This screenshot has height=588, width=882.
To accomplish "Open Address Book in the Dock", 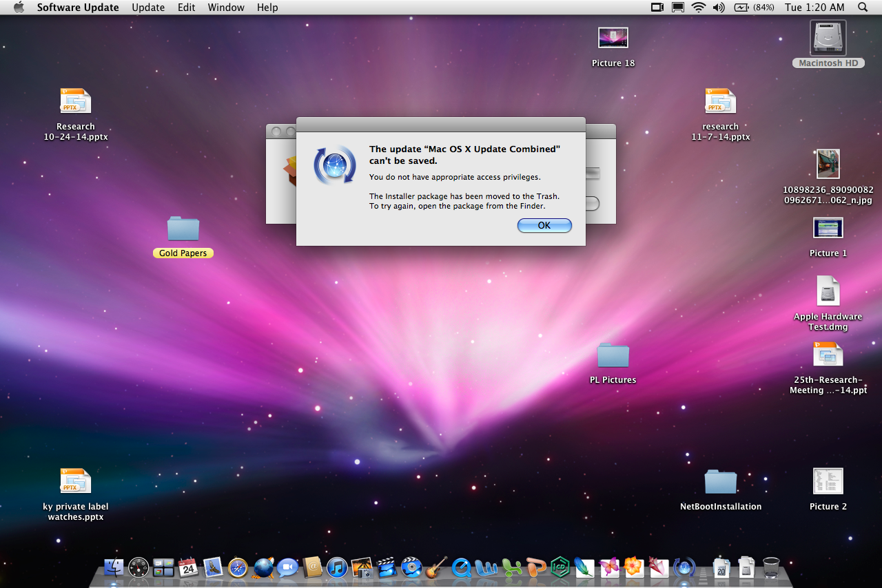I will point(312,567).
